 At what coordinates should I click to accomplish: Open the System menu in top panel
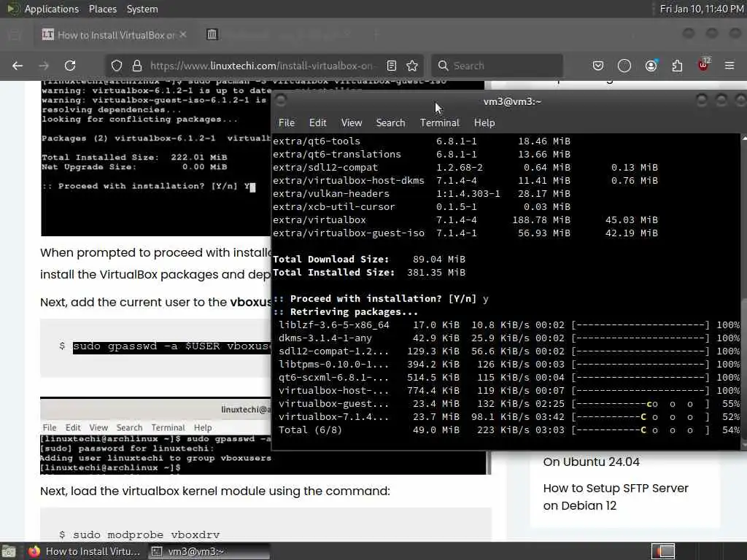142,9
